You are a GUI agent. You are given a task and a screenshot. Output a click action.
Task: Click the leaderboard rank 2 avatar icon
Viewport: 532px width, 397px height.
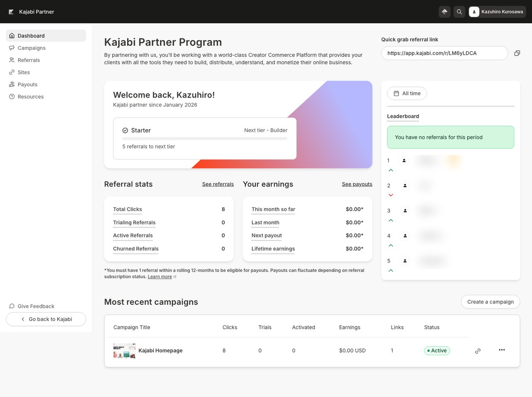[405, 186]
